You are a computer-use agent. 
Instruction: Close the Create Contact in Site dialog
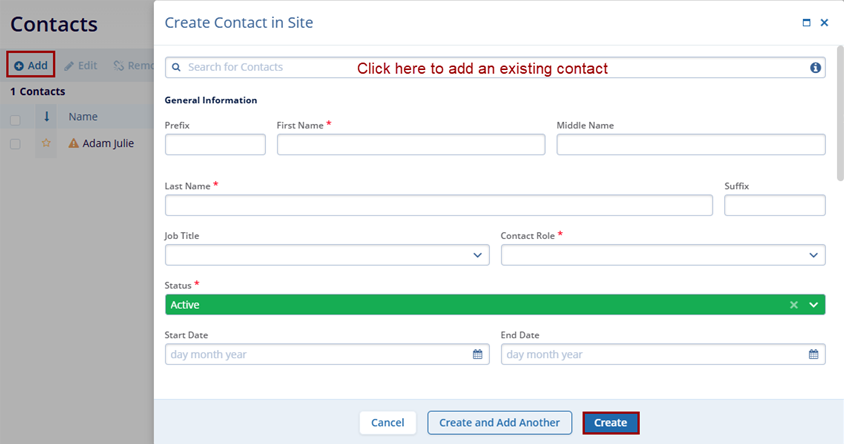[x=824, y=22]
